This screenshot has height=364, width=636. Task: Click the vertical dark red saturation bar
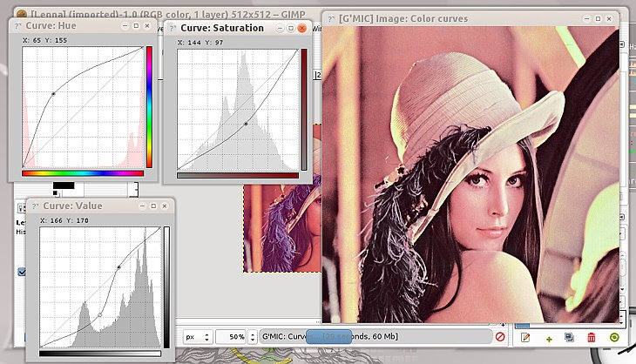pos(304,110)
